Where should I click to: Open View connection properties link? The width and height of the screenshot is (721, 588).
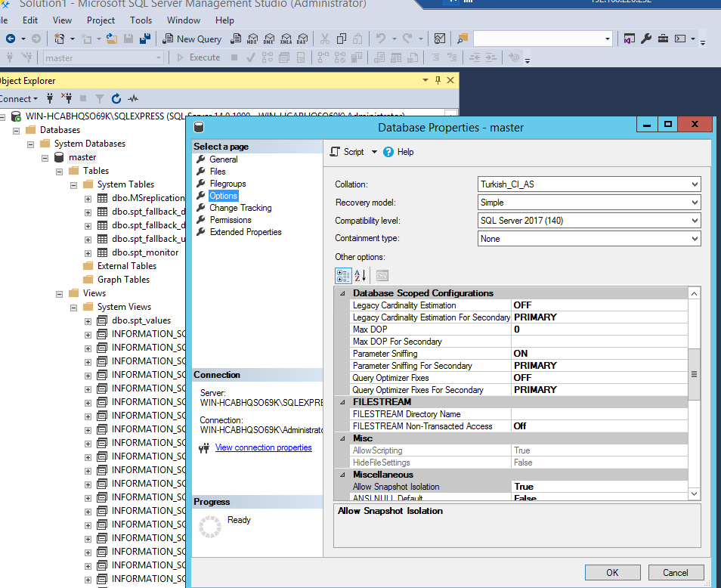(264, 447)
